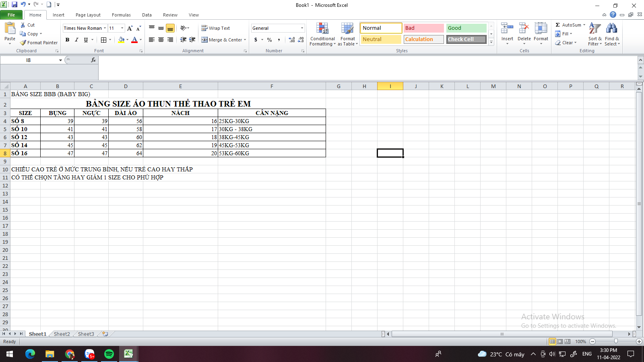Open the number format dropdown
Image resolution: width=644 pixels, height=362 pixels.
click(x=302, y=28)
